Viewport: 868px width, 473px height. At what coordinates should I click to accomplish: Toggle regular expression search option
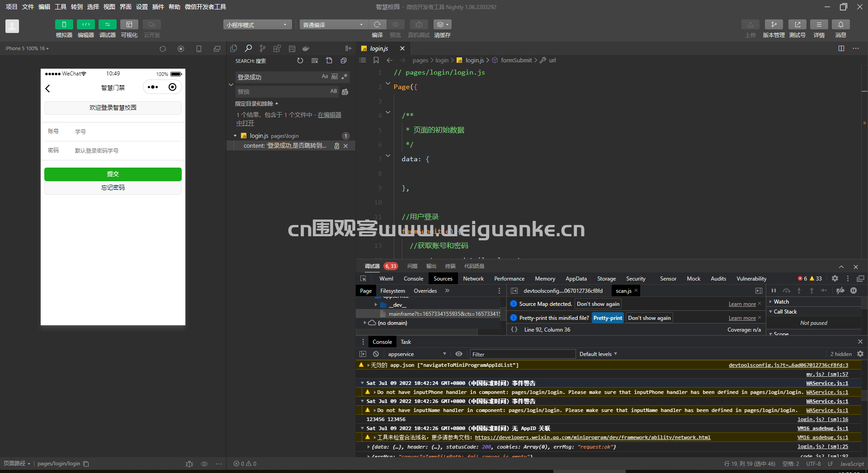click(344, 77)
